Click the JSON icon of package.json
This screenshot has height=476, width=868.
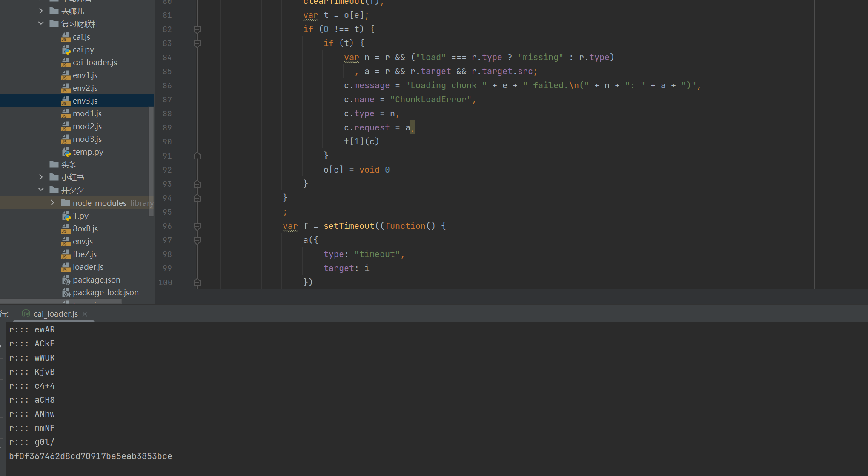pyautogui.click(x=66, y=280)
